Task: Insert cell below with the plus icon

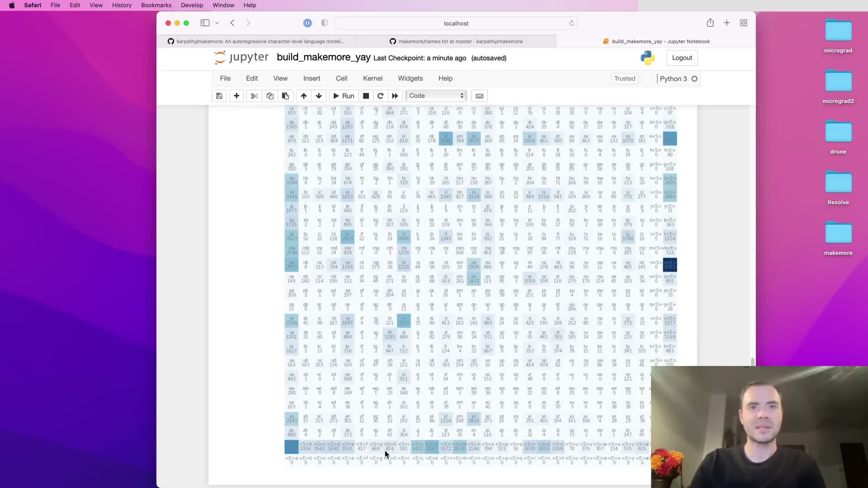Action: click(236, 96)
